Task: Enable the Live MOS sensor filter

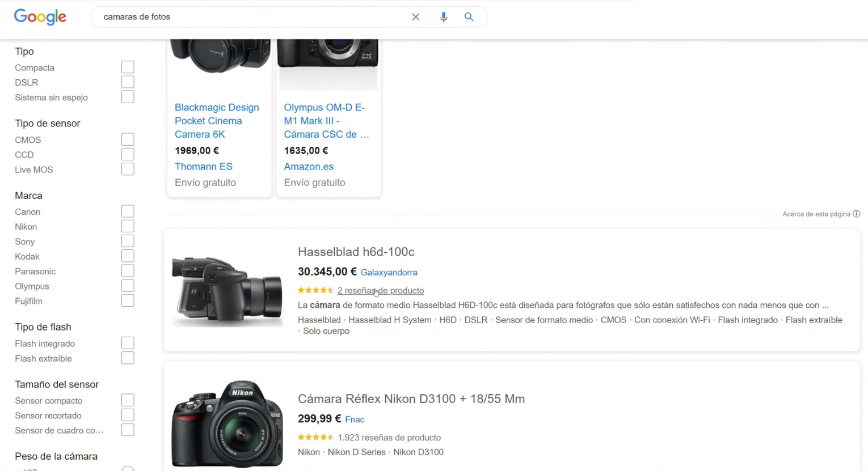Action: click(128, 169)
